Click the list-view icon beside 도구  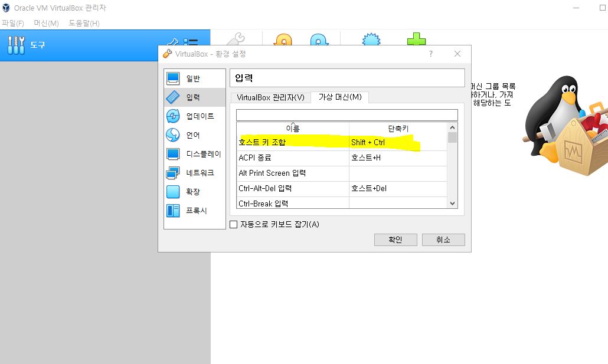[191, 41]
